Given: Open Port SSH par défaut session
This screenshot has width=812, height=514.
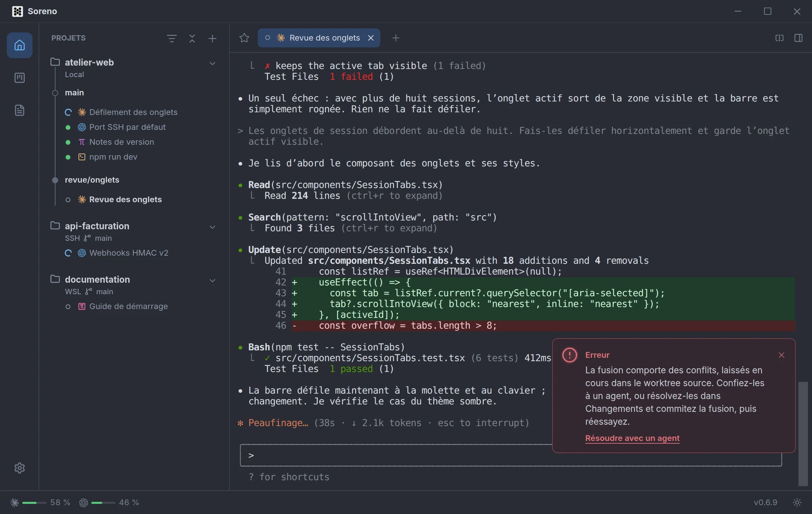Looking at the screenshot, I should (x=127, y=127).
